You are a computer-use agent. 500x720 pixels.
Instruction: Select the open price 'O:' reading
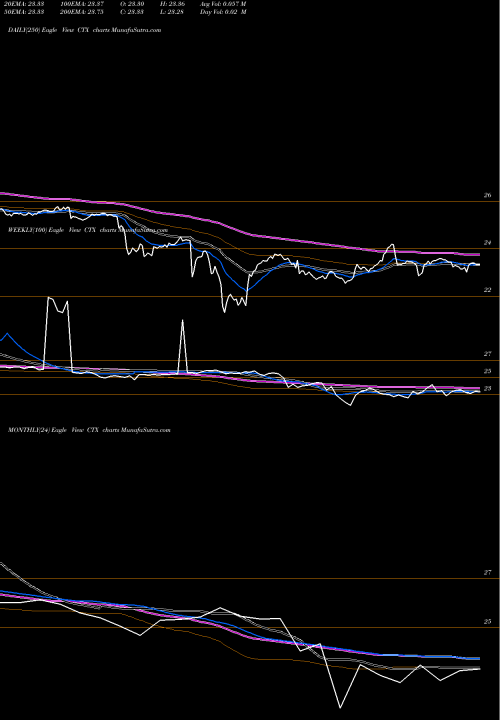coord(132,4)
